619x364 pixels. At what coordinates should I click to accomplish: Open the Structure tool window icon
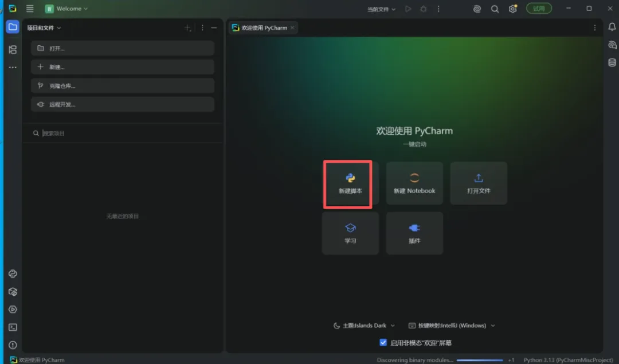13,49
